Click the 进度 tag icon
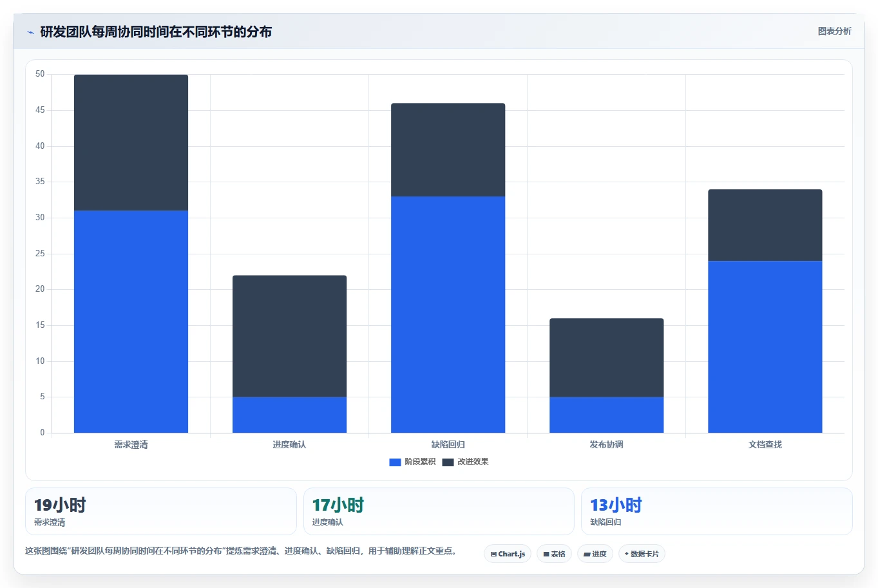The width and height of the screenshot is (878, 588). pos(587,554)
